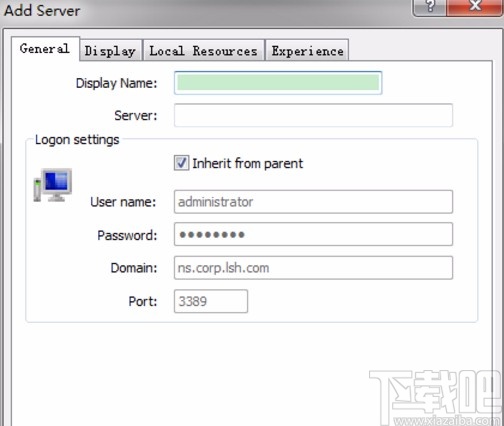Click the Domain field showing ns.corp.lsh.com

(313, 268)
